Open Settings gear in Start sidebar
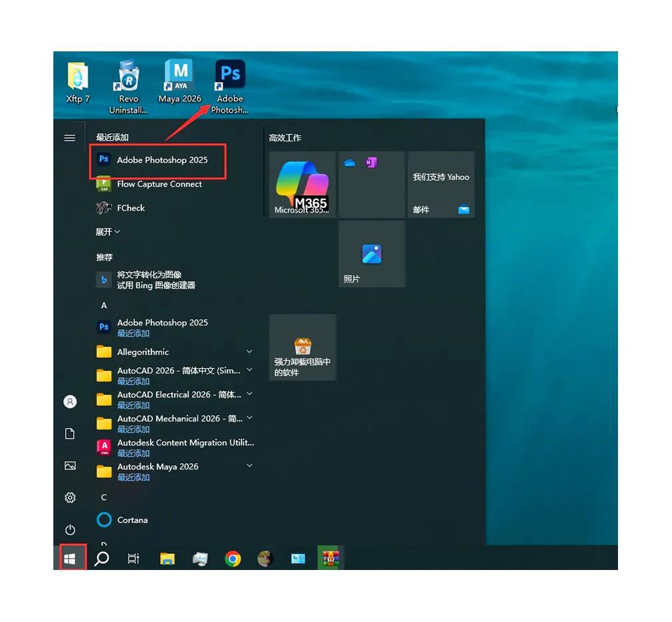 tap(70, 497)
